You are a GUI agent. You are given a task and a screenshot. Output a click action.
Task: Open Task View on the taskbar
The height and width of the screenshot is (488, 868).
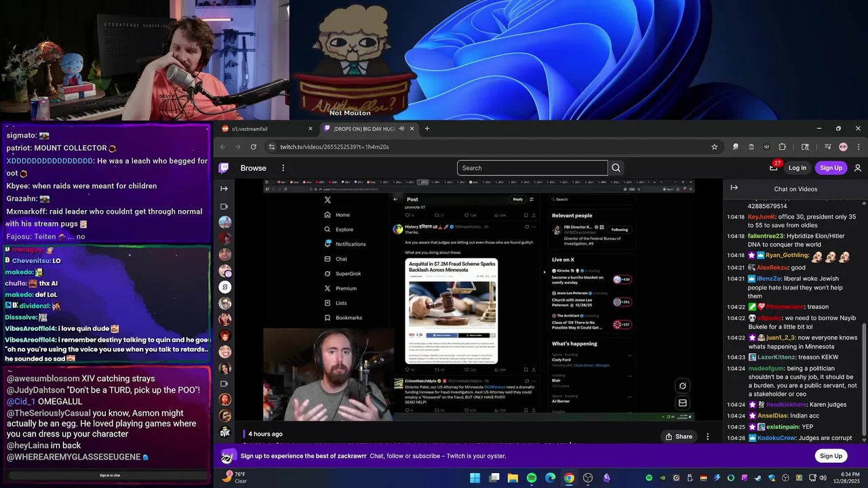(x=494, y=478)
